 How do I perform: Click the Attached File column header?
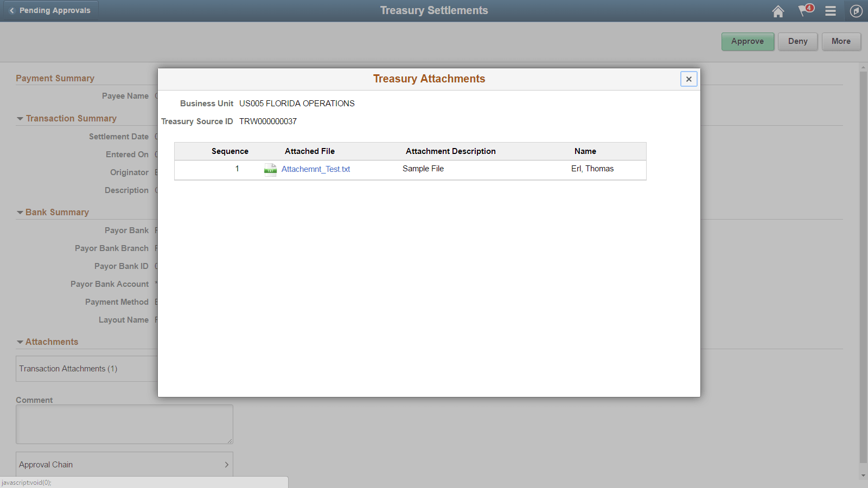click(309, 151)
